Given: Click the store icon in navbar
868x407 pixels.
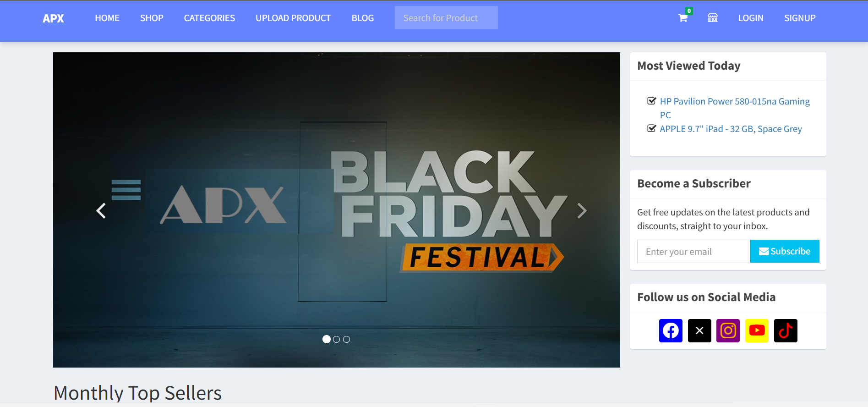Looking at the screenshot, I should pos(712,18).
